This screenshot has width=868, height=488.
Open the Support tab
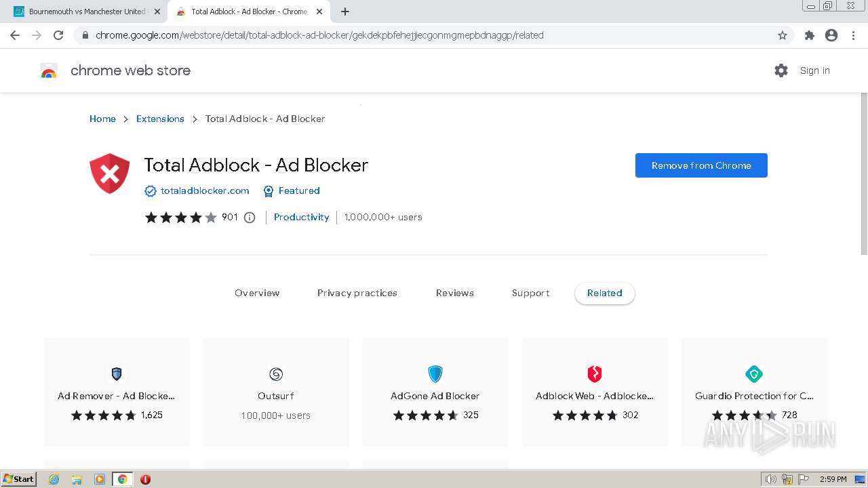tap(531, 293)
